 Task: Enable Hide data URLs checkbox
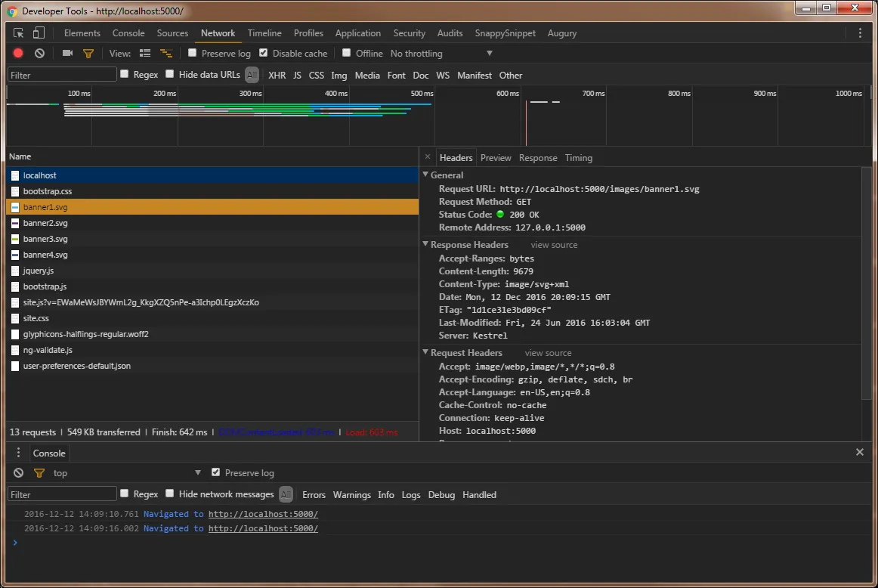coord(170,74)
